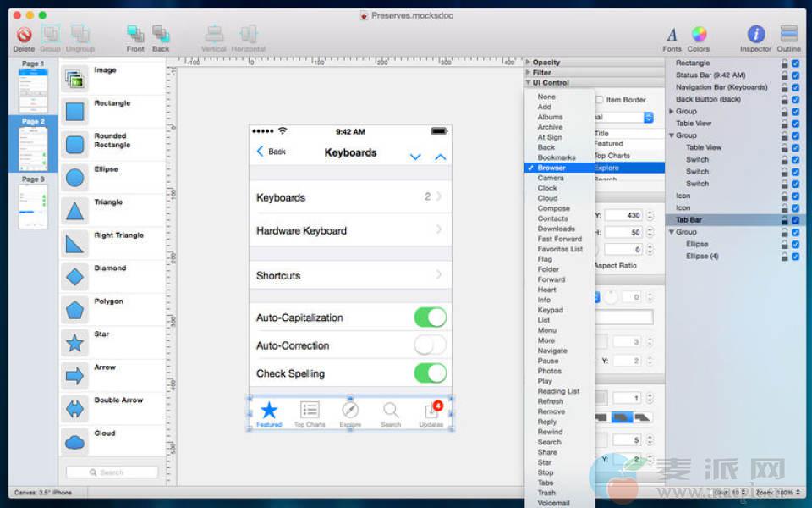Select the Cloud shape from library
The width and height of the screenshot is (812, 508).
(x=75, y=442)
